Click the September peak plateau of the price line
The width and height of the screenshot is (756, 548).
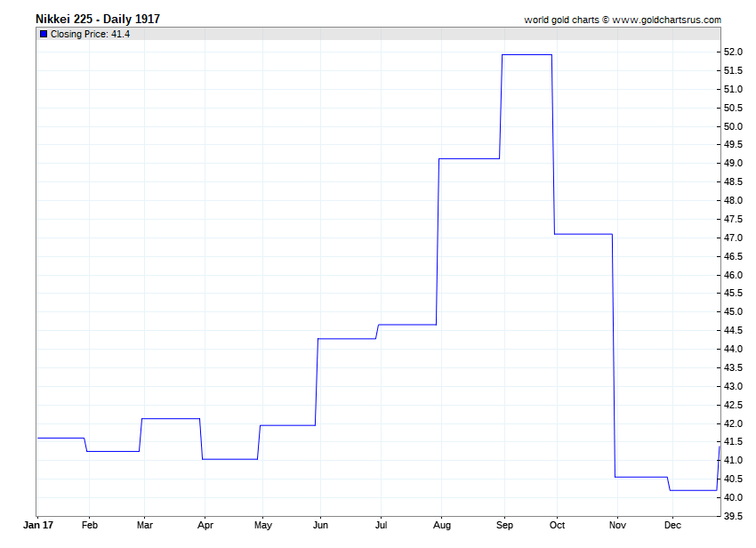pyautogui.click(x=527, y=55)
